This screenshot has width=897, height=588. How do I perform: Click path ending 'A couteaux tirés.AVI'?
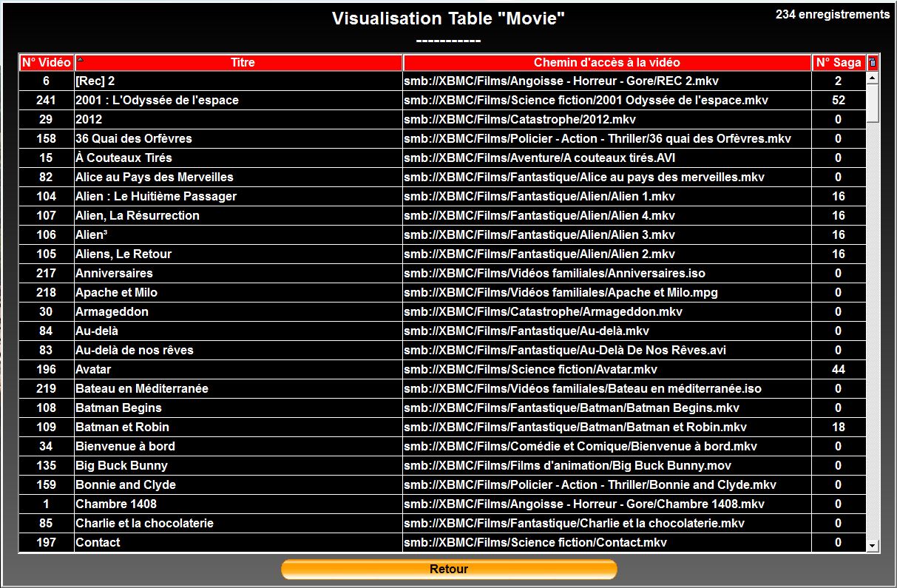[539, 158]
